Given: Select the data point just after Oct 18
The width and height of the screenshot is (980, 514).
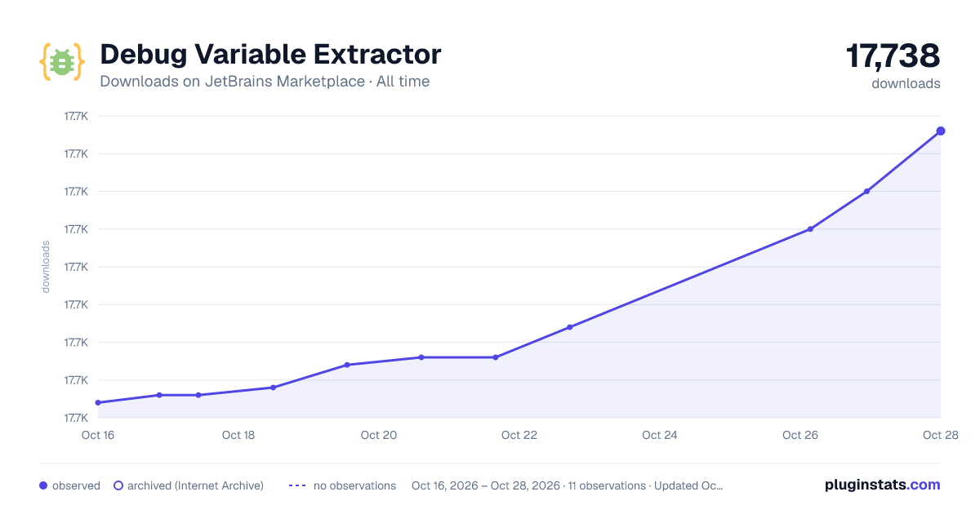Looking at the screenshot, I should tap(273, 388).
